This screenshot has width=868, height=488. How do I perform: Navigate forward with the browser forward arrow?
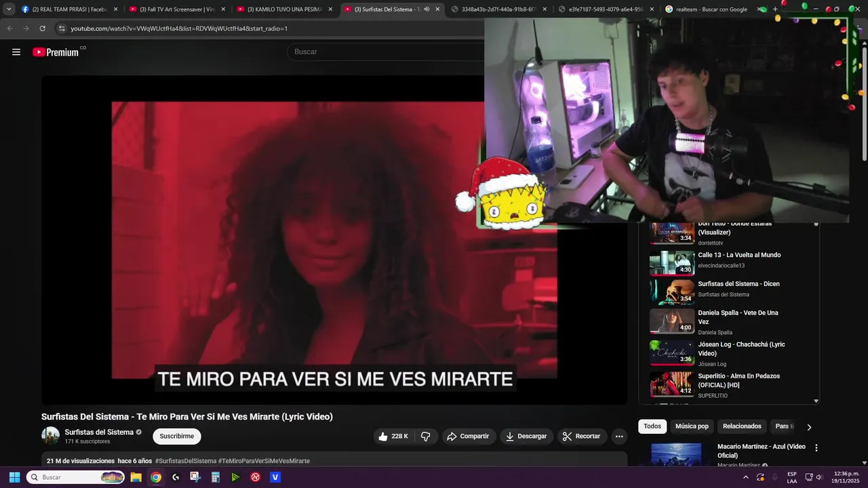pos(26,28)
